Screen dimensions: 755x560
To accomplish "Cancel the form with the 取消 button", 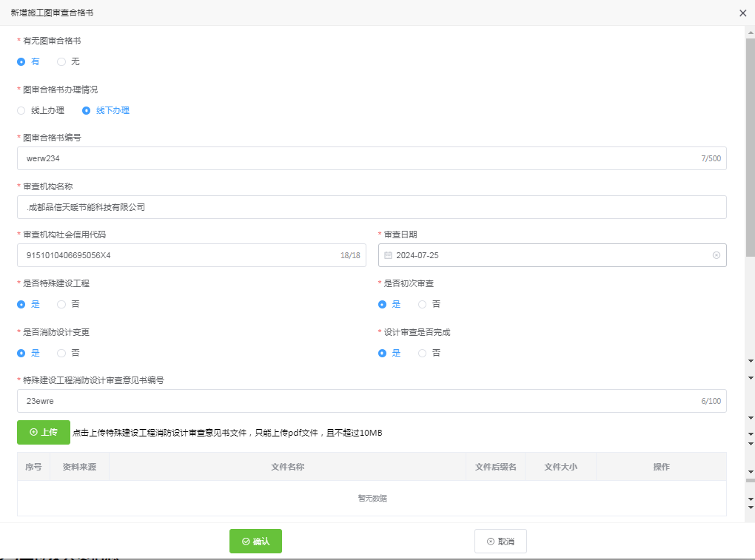I will click(x=500, y=541).
